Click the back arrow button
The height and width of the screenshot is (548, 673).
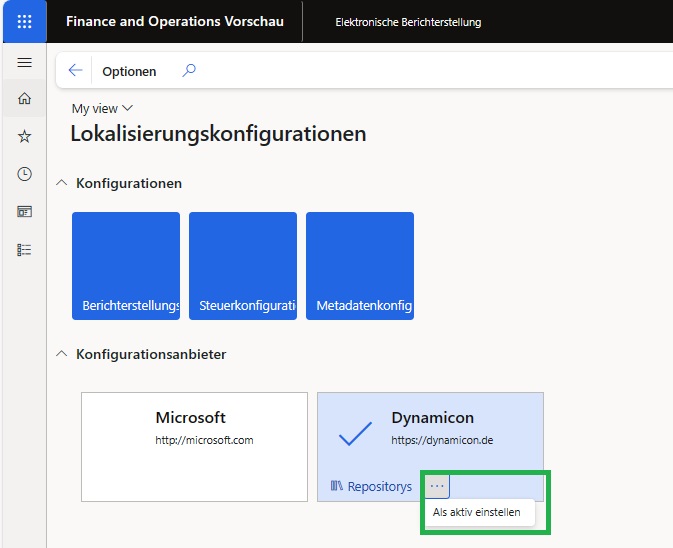point(75,71)
